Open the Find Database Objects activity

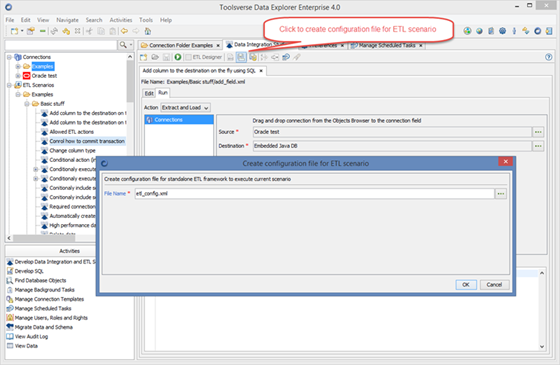(40, 280)
